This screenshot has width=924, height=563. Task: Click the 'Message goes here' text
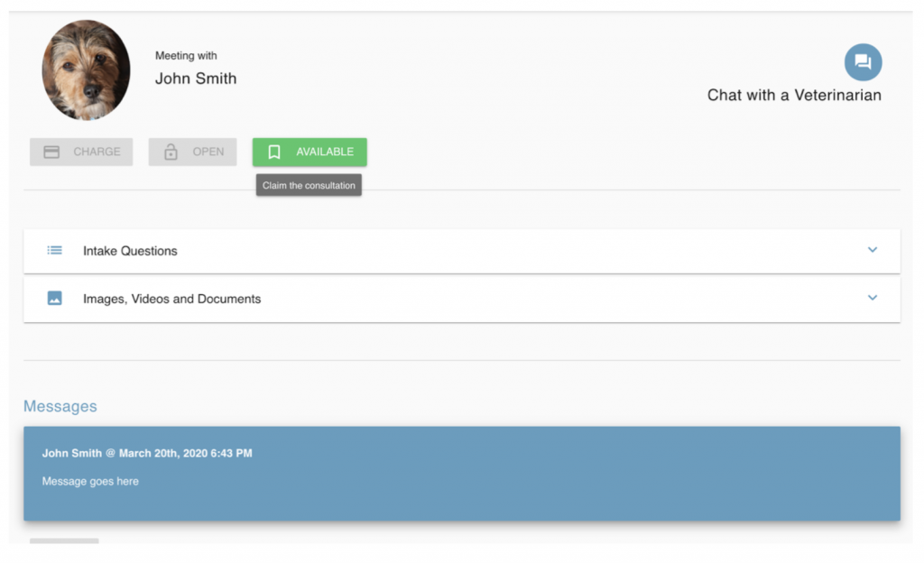coord(90,481)
